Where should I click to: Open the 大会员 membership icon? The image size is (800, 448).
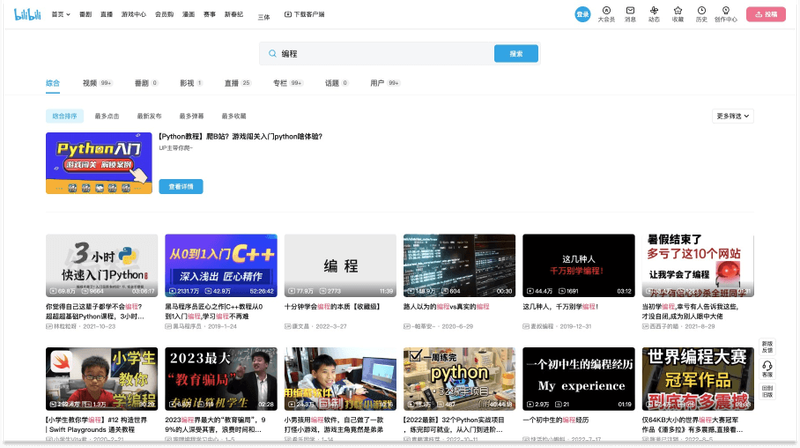[606, 14]
